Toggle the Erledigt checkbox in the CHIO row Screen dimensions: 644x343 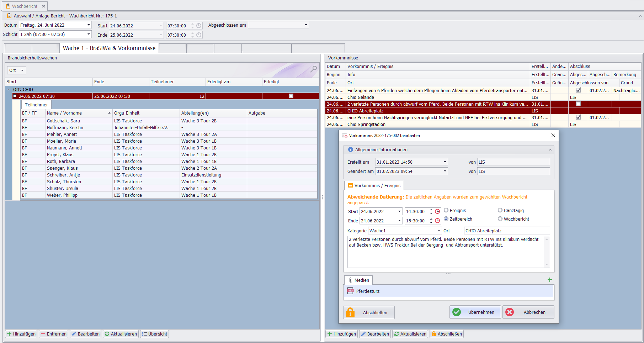tap(291, 96)
